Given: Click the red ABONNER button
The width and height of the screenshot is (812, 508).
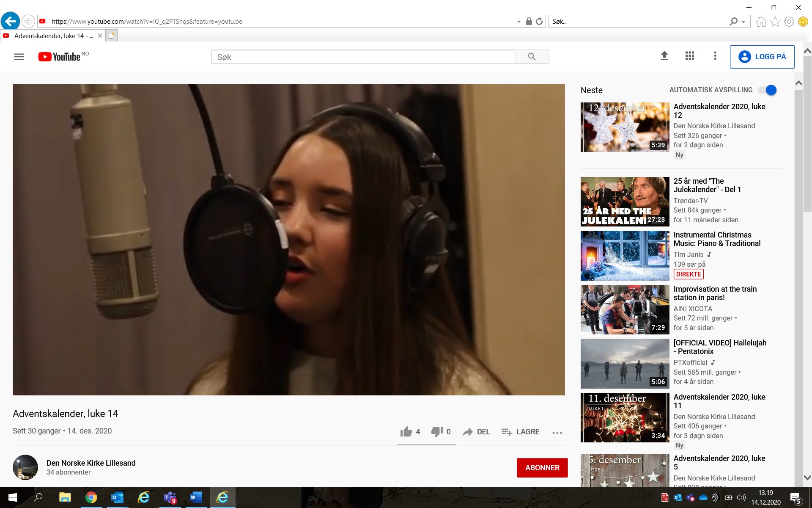Looking at the screenshot, I should pos(542,468).
